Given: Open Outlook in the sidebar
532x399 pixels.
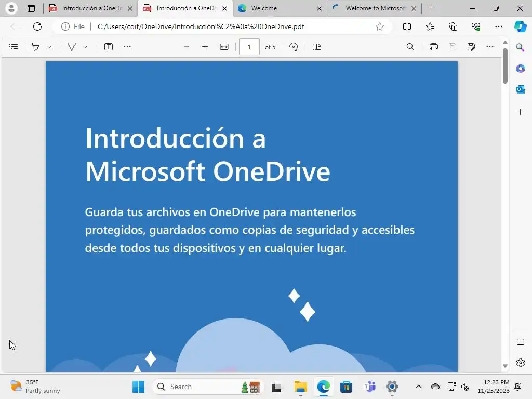Looking at the screenshot, I should [x=520, y=89].
